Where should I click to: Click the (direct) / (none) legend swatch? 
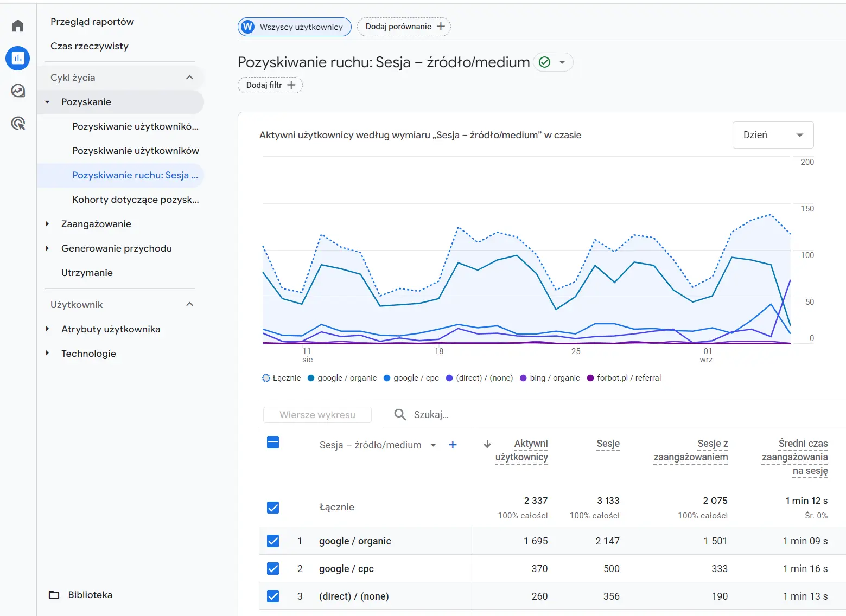coord(449,378)
